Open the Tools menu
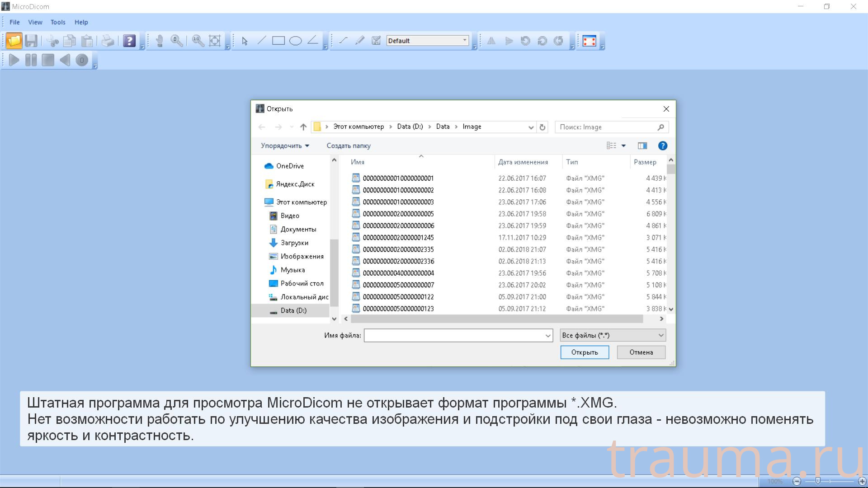The width and height of the screenshot is (868, 488). [x=58, y=22]
